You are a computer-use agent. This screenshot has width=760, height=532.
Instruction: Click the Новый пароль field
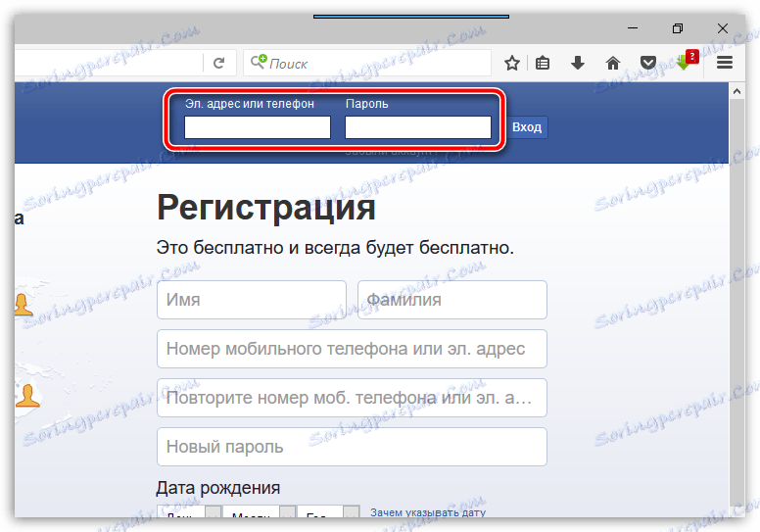click(352, 447)
